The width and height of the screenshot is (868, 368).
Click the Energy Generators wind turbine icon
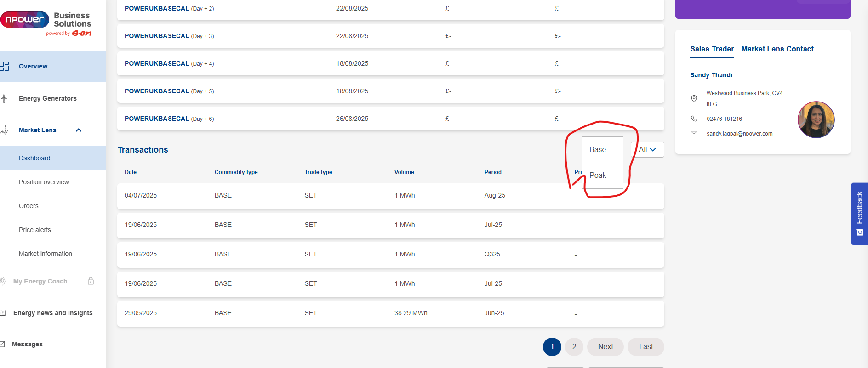[x=4, y=98]
